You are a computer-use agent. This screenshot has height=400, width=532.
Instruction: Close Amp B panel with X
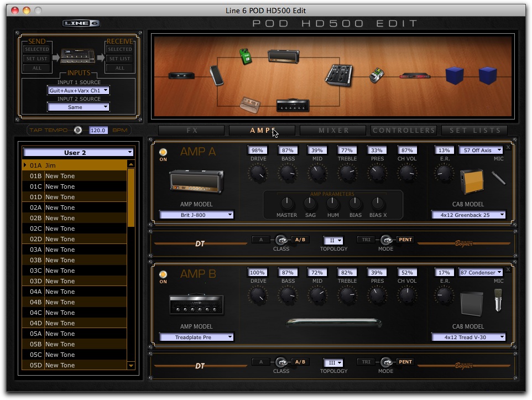point(508,269)
